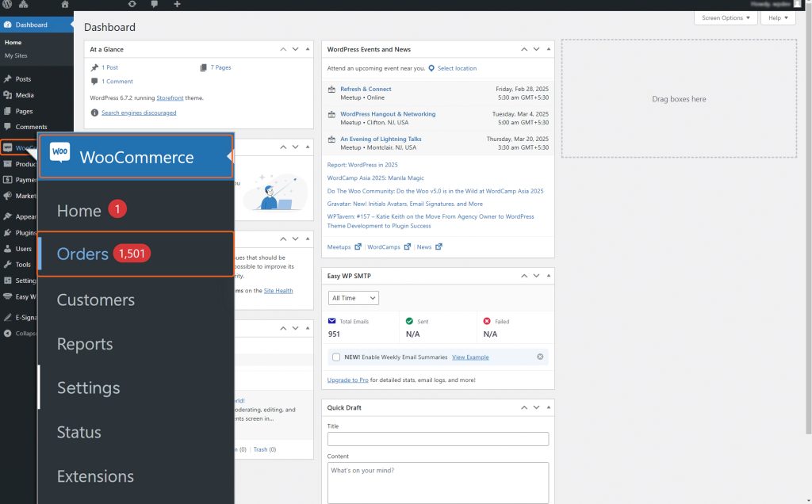The width and height of the screenshot is (812, 504).
Task: Open Orders in WooCommerce menu
Action: click(82, 254)
